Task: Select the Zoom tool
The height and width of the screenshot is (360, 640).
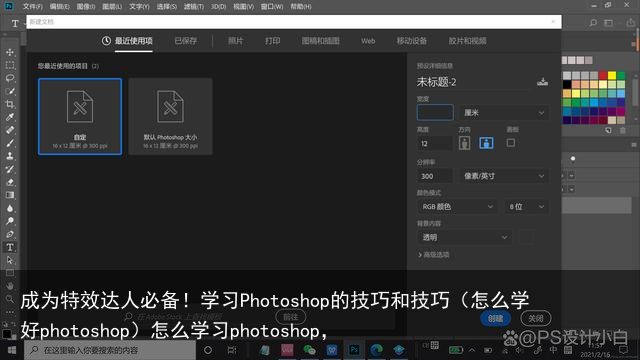Action: point(10,299)
